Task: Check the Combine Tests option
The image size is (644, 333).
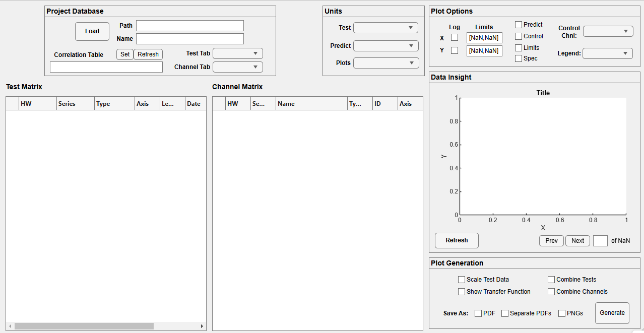Action: click(x=551, y=279)
